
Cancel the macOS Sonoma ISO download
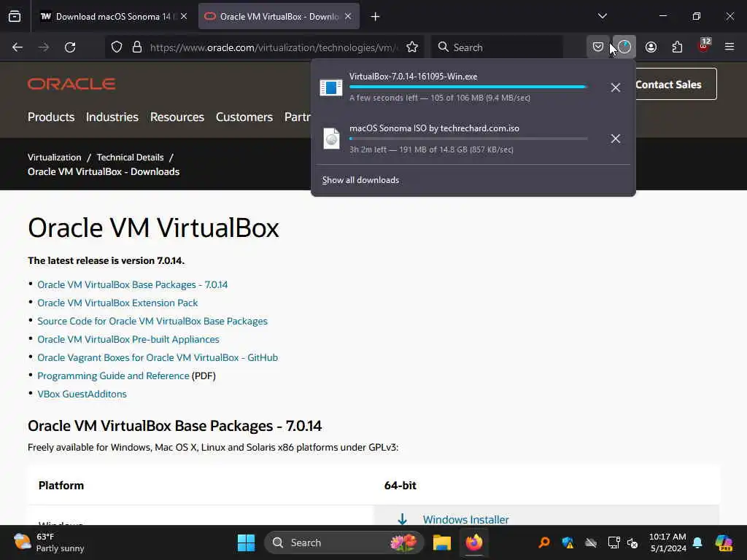616,139
